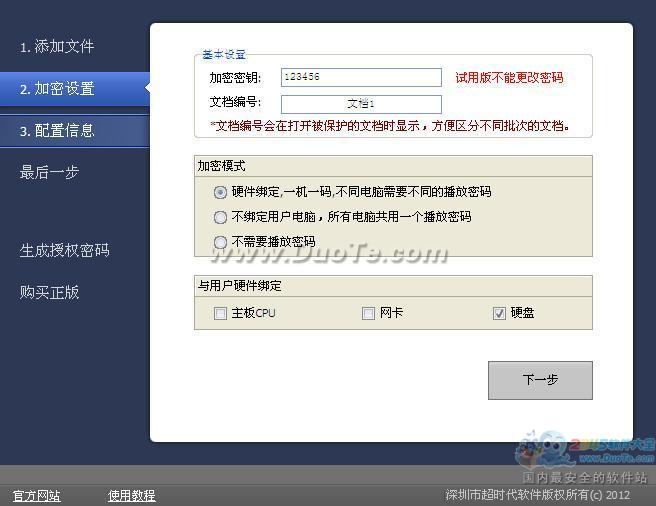Select the 2. 加密设置 sidebar step
The image size is (656, 506).
75,89
